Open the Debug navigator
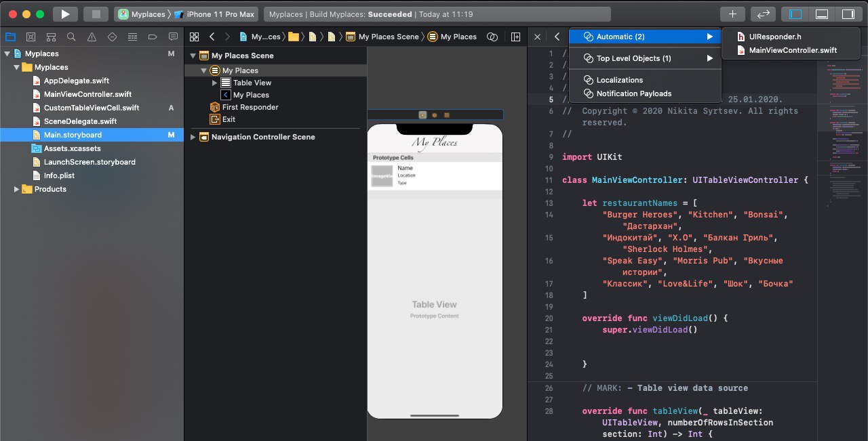 pyautogui.click(x=132, y=37)
